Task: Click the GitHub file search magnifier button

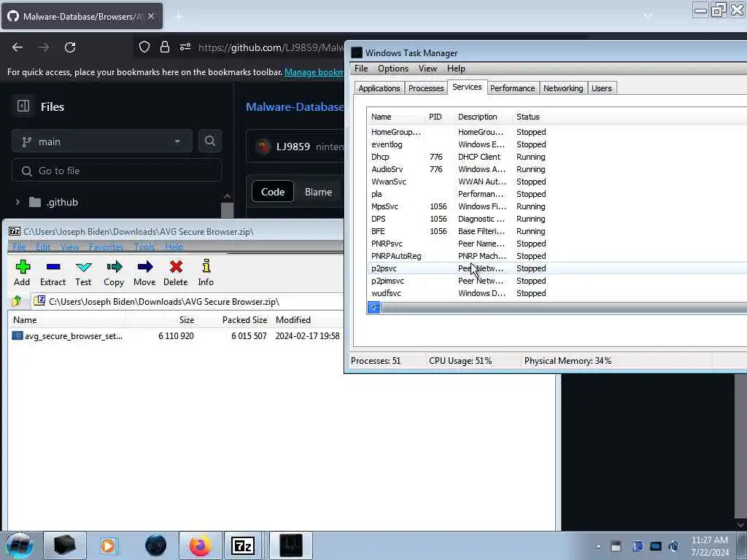Action: click(x=209, y=141)
